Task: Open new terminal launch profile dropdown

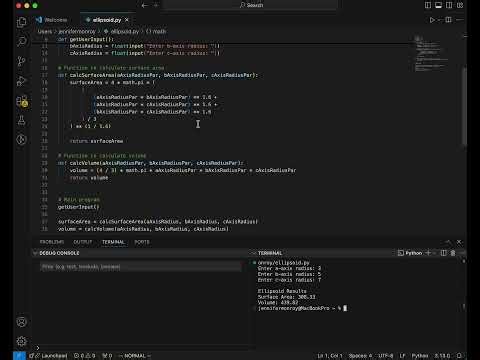Action: click(434, 253)
